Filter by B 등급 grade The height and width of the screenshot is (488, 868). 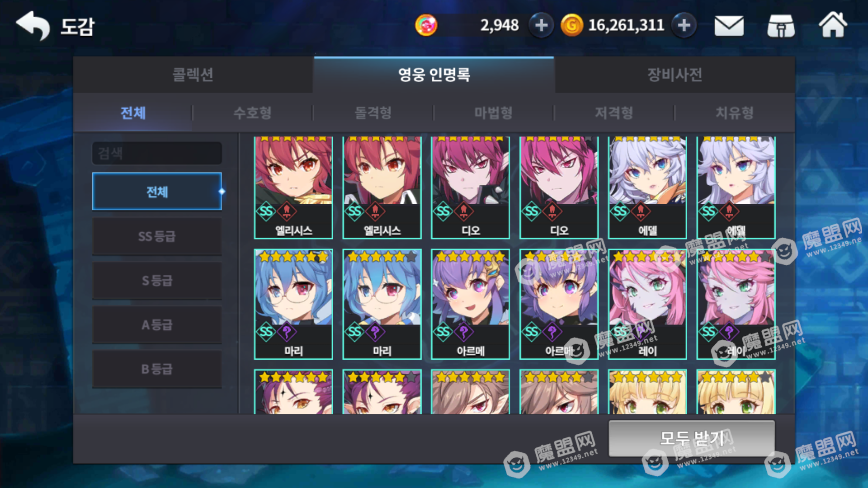pos(157,369)
